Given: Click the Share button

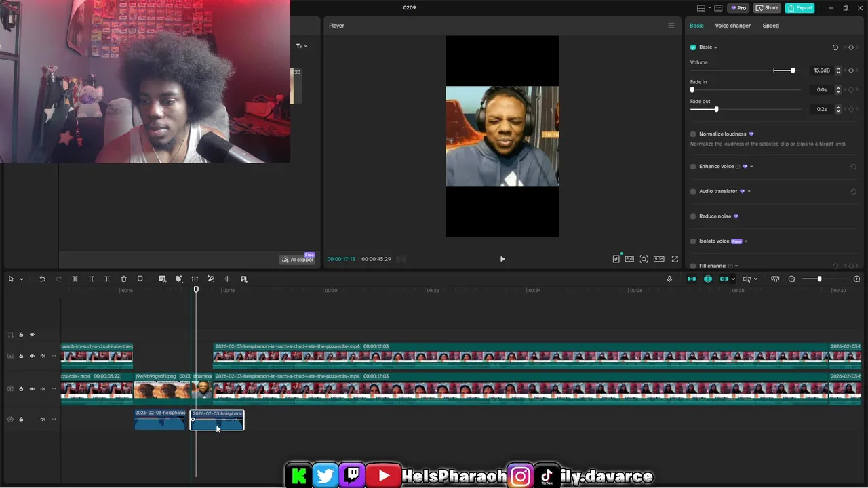Looking at the screenshot, I should tap(768, 8).
